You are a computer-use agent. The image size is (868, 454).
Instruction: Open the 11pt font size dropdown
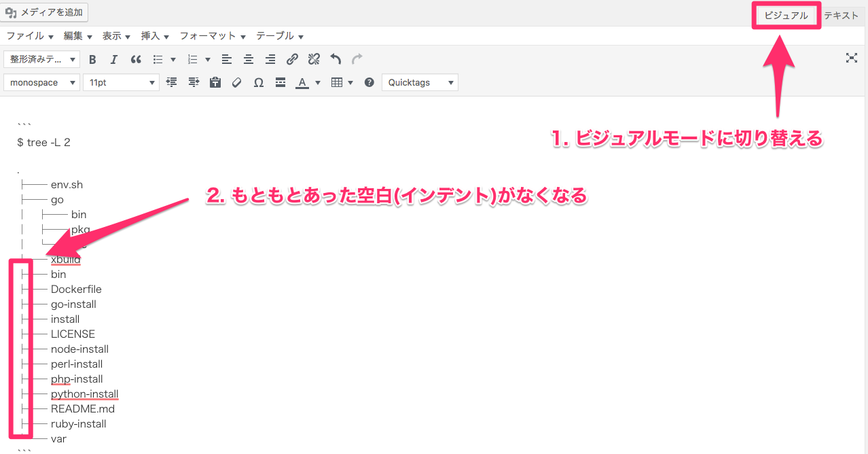coord(121,82)
